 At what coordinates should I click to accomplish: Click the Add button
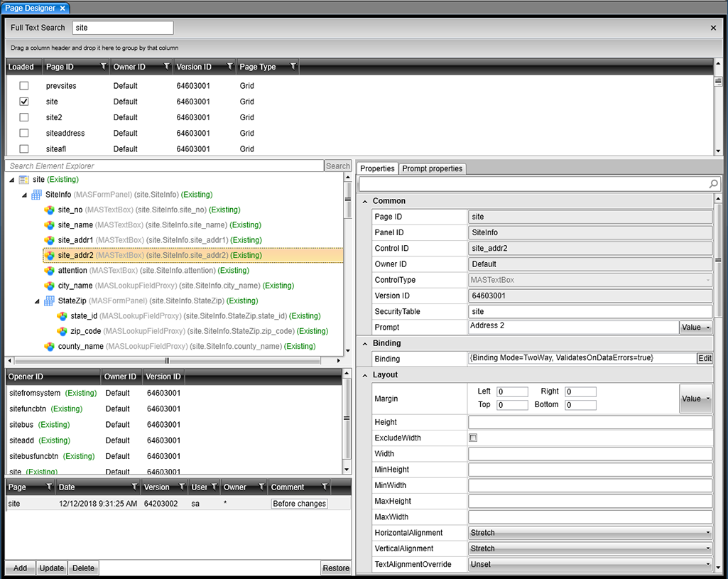coord(20,568)
